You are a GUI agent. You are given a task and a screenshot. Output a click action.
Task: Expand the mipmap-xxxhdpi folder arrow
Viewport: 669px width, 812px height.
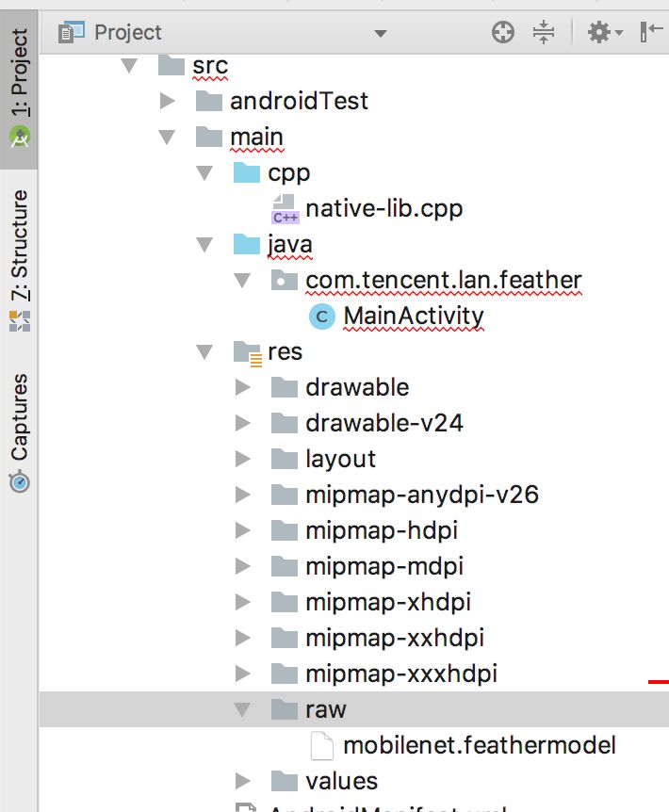point(242,674)
